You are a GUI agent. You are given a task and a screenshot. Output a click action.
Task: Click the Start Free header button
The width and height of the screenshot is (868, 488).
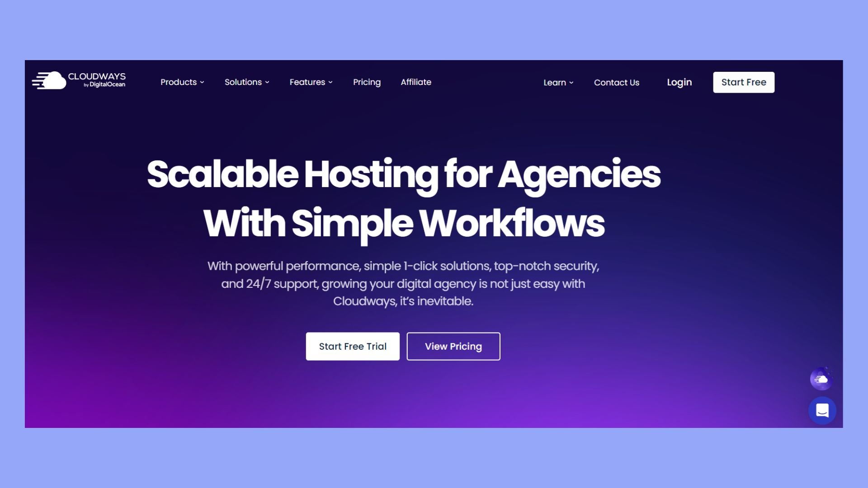(743, 82)
